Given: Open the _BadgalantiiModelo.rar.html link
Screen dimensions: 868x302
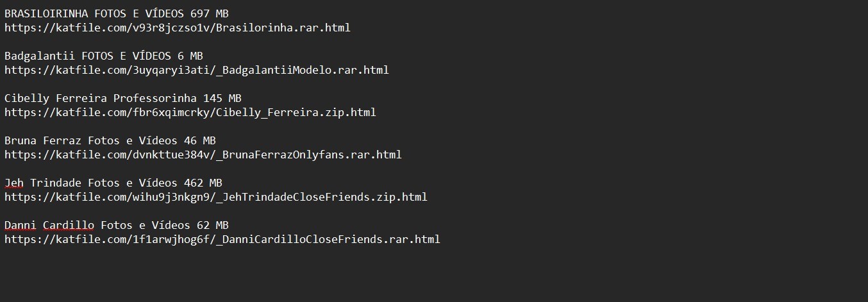Looking at the screenshot, I should pyautogui.click(x=197, y=70).
